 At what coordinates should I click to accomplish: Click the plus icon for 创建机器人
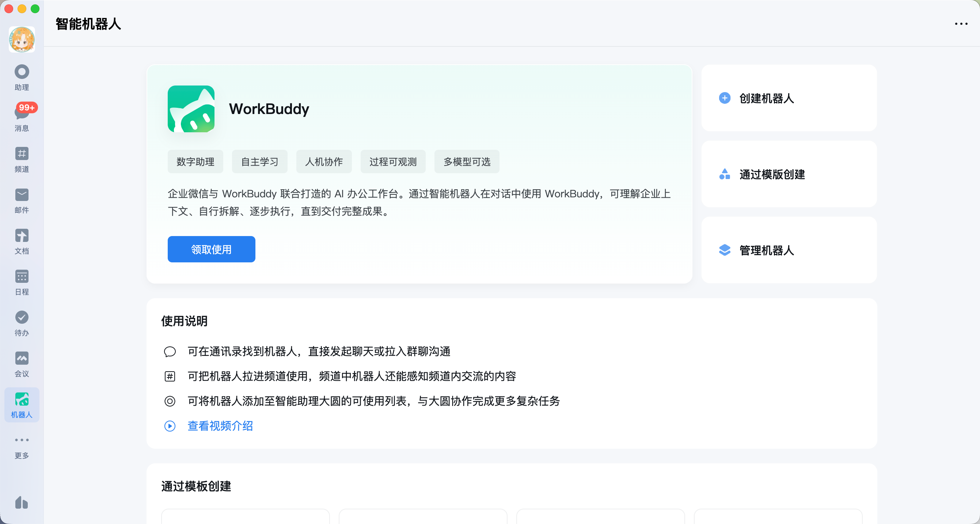coord(724,98)
